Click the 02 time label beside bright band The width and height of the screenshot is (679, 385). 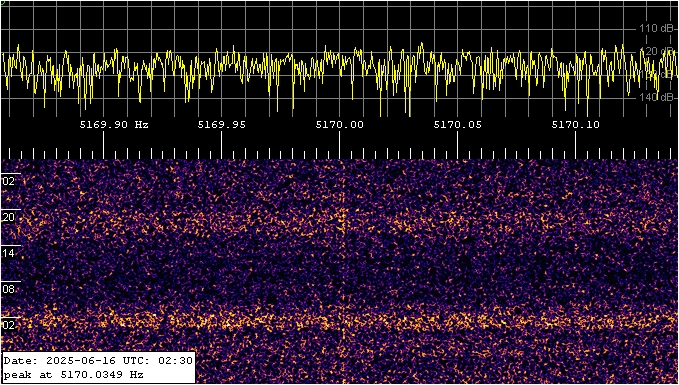tap(9, 324)
